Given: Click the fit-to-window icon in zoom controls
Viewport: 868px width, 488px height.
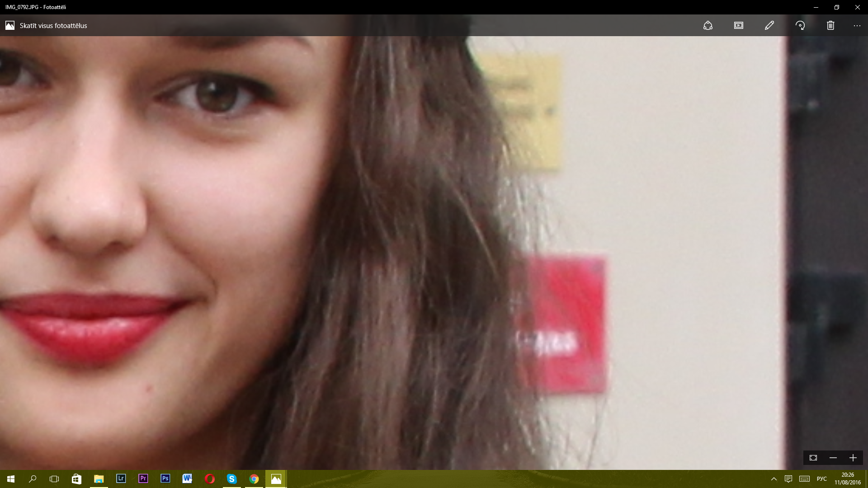Looking at the screenshot, I should pyautogui.click(x=813, y=458).
